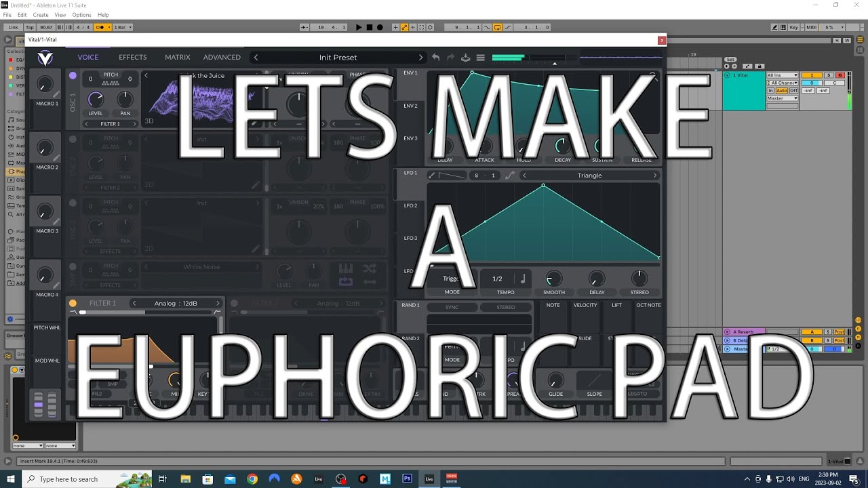Click the RAND 1 STEREO button
Viewport: 868px width, 488px height.
506,307
